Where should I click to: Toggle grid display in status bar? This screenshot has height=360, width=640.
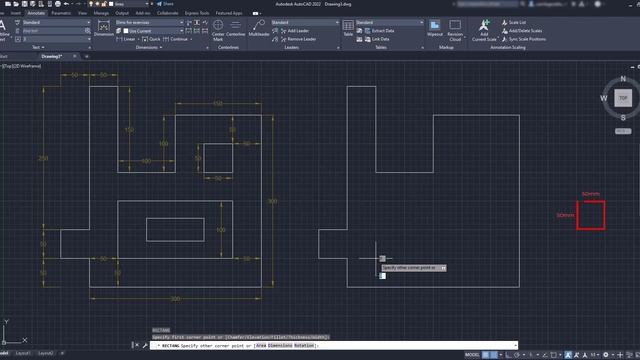[486, 355]
